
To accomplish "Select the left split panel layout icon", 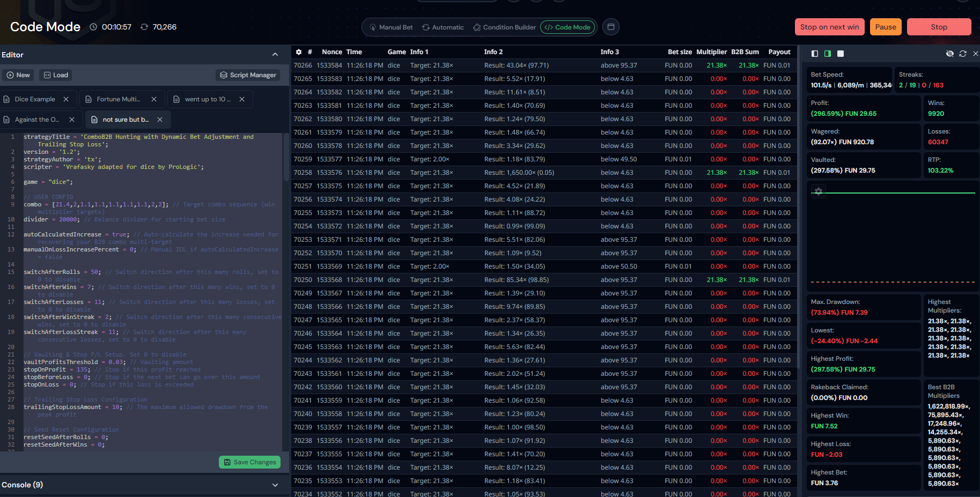I will pyautogui.click(x=815, y=54).
